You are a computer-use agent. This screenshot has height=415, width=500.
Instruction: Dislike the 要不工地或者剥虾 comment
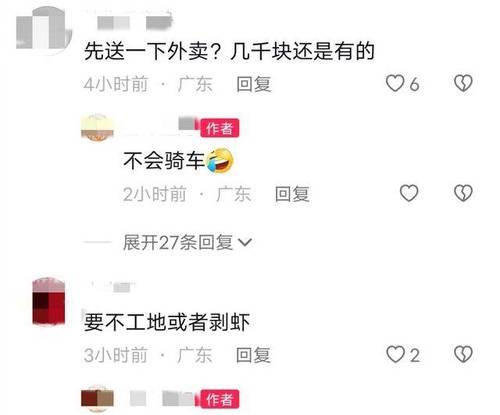[x=463, y=354]
